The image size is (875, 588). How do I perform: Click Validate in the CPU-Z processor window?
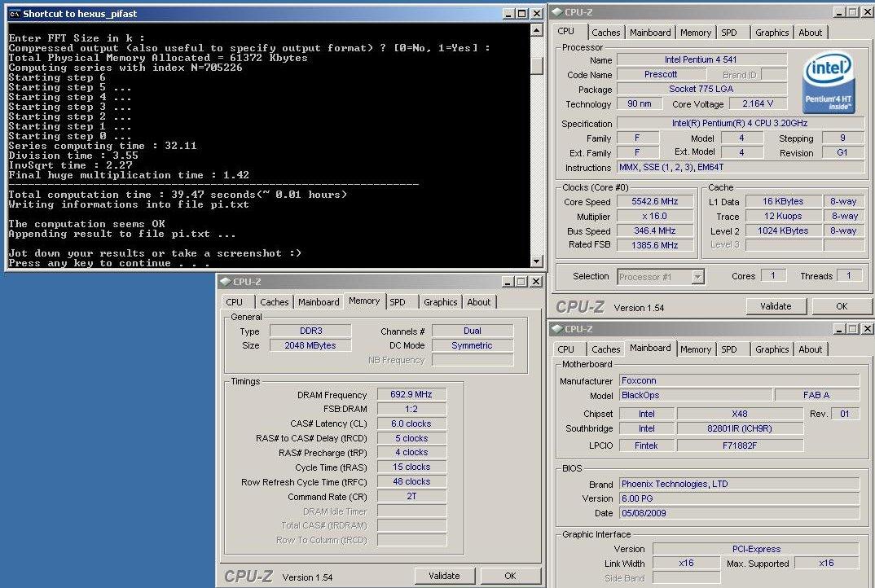coord(776,306)
